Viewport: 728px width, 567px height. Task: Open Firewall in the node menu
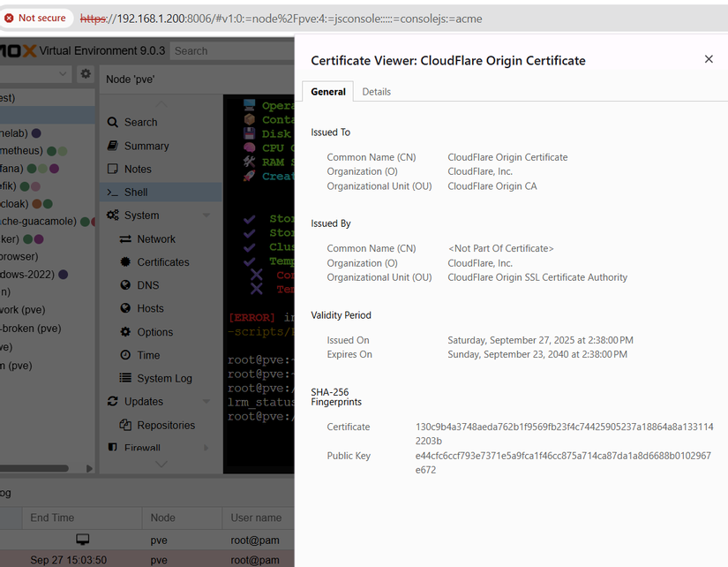coord(142,448)
